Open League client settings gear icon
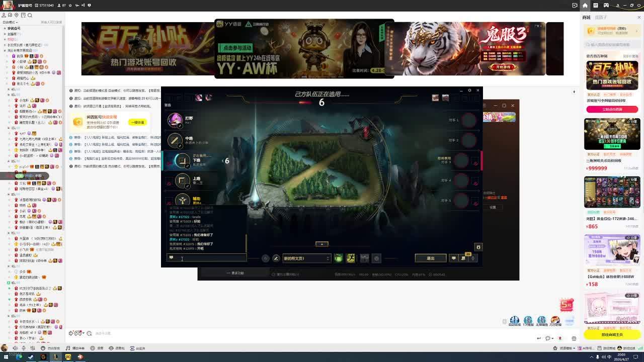The width and height of the screenshot is (644, 362). tap(469, 90)
